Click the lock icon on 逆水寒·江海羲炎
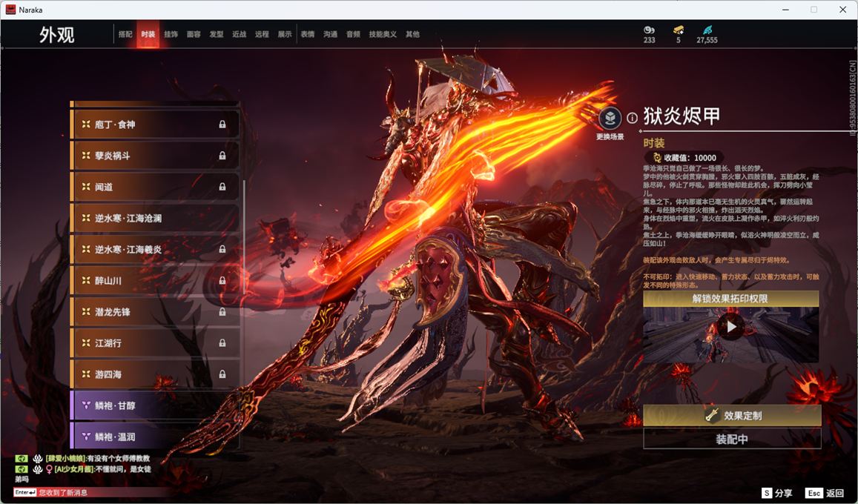This screenshot has height=504, width=858. [x=222, y=249]
